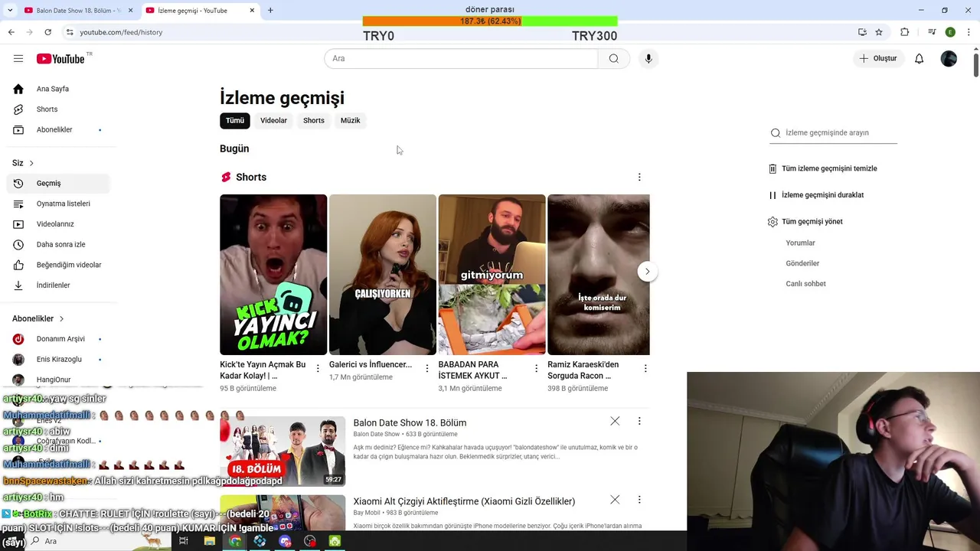
Task: Open Chrome from the taskbar
Action: click(x=235, y=541)
